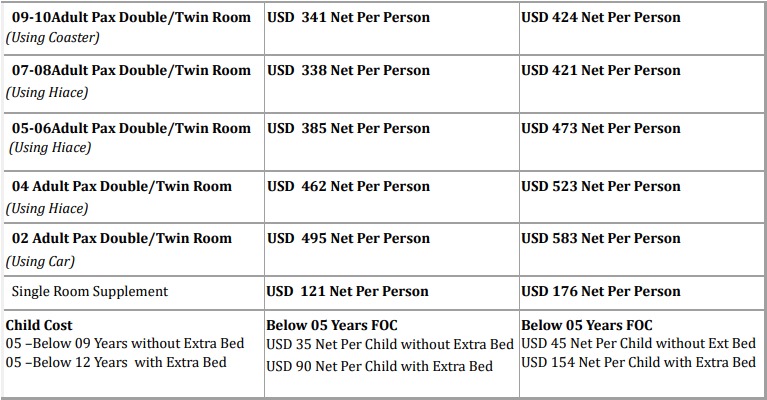The image size is (767, 400).
Task: Click the "USD 424 Net Per Person" price
Action: click(601, 17)
